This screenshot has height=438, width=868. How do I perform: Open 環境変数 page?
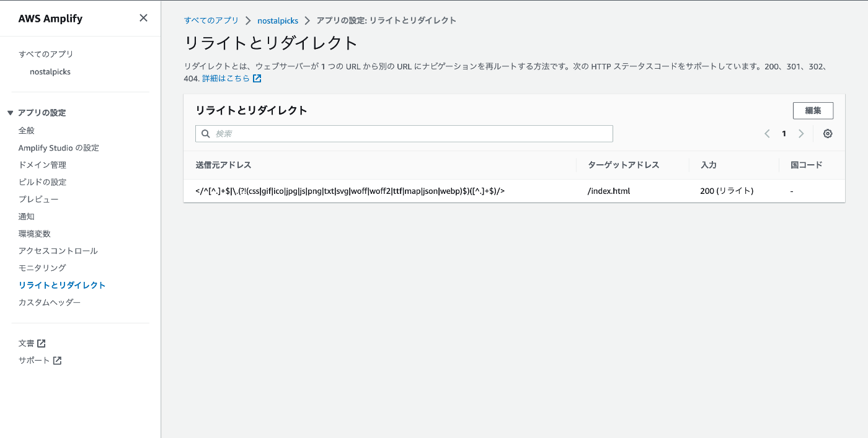(x=35, y=234)
